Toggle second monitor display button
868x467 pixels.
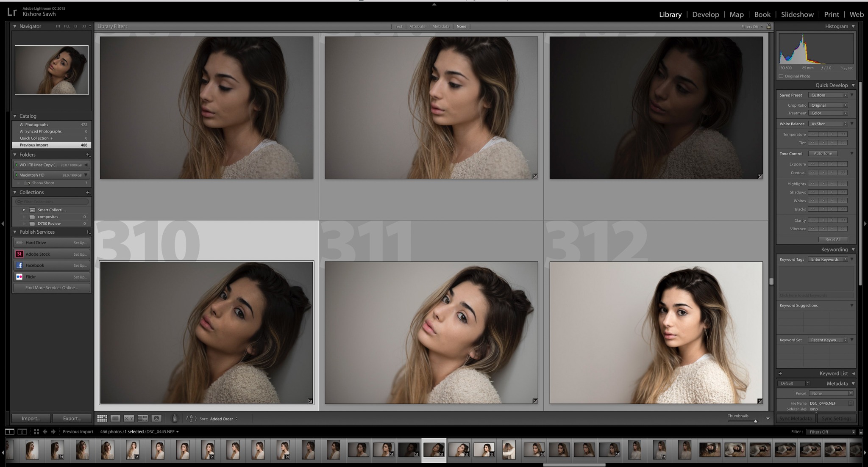[22, 431]
